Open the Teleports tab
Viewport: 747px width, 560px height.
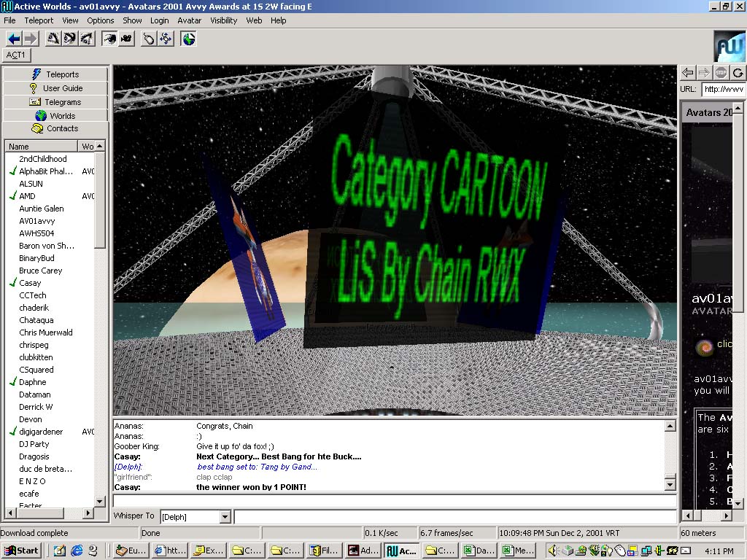click(55, 74)
